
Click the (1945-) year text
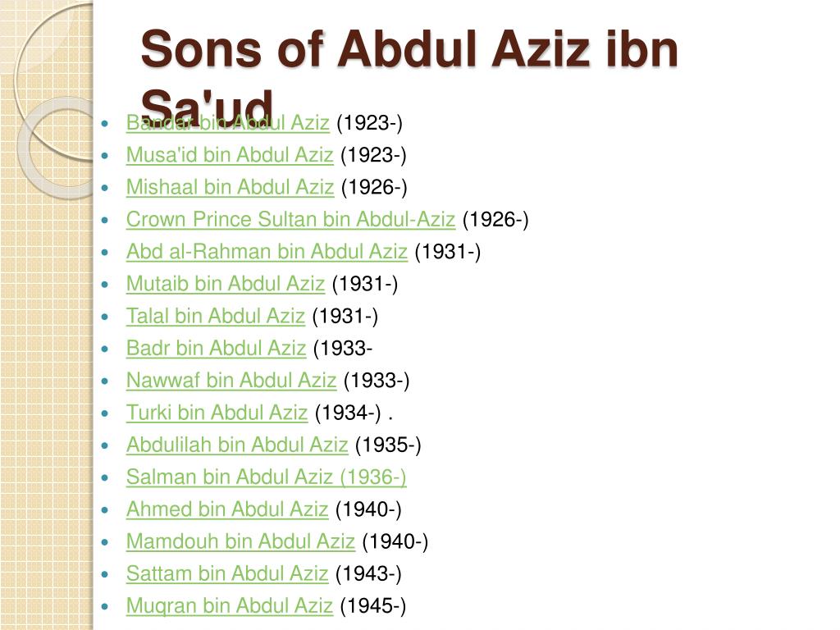373,605
